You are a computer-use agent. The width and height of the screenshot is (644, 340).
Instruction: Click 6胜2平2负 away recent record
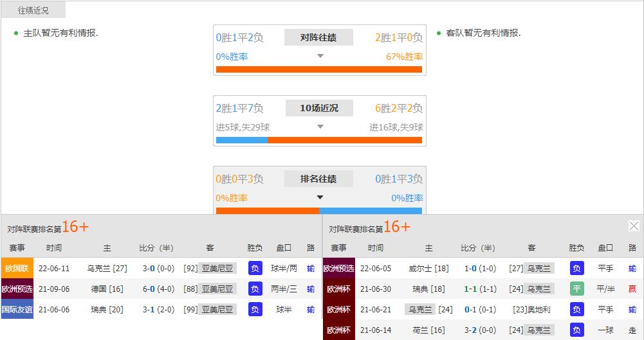pos(399,108)
